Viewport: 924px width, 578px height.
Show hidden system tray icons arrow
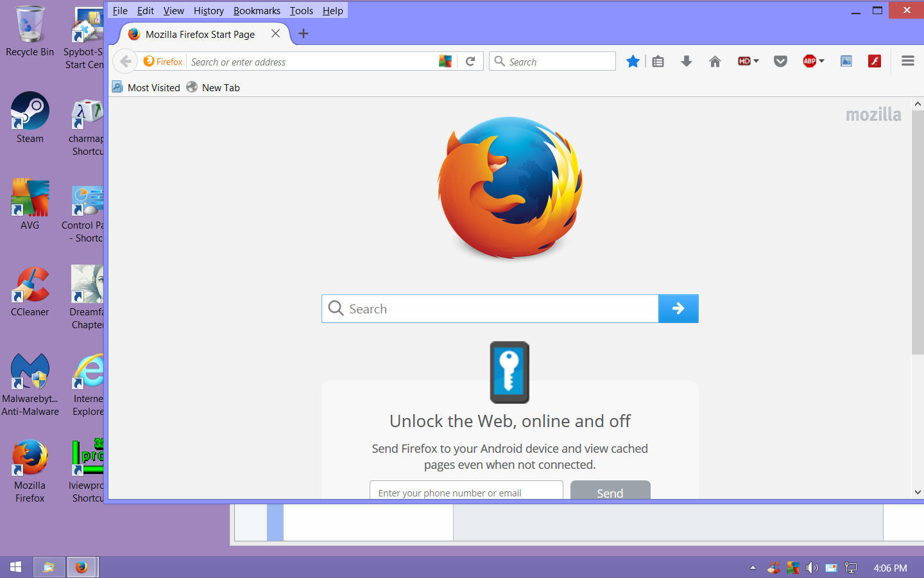(x=753, y=568)
